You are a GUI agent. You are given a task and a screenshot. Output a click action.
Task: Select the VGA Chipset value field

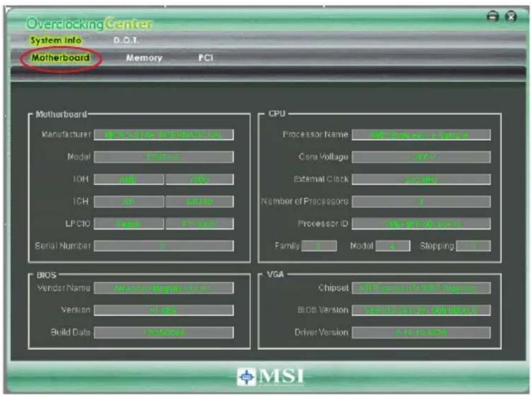point(421,288)
